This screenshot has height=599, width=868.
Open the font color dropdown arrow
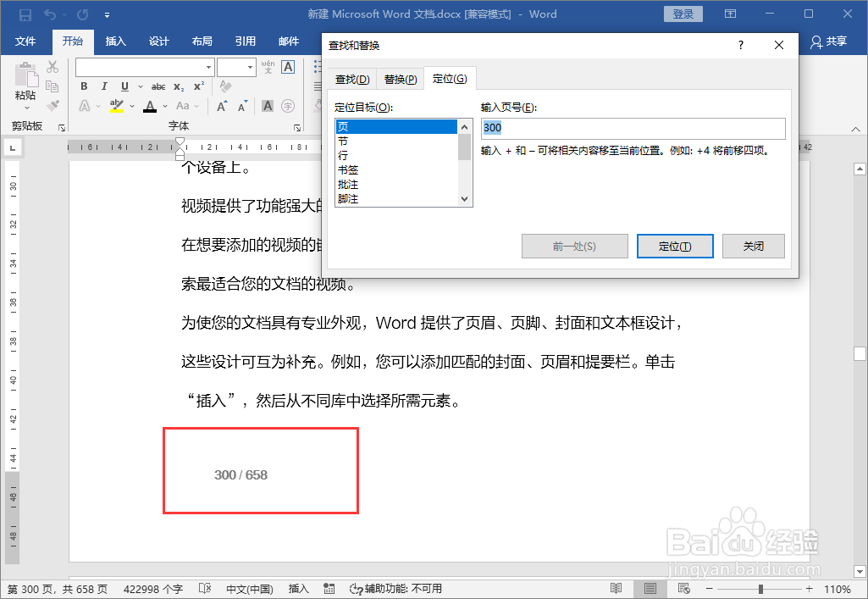tap(163, 106)
